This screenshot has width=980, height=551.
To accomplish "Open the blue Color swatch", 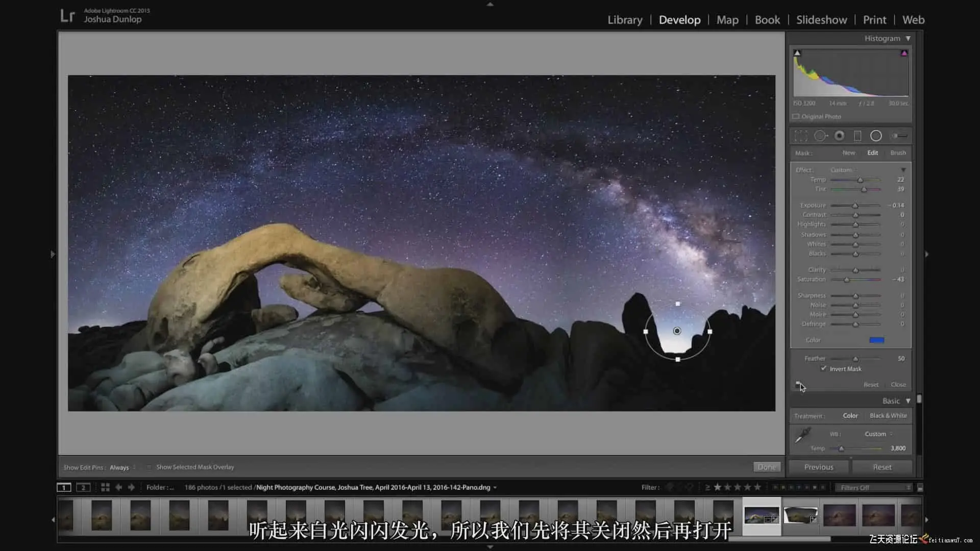I will pyautogui.click(x=876, y=340).
